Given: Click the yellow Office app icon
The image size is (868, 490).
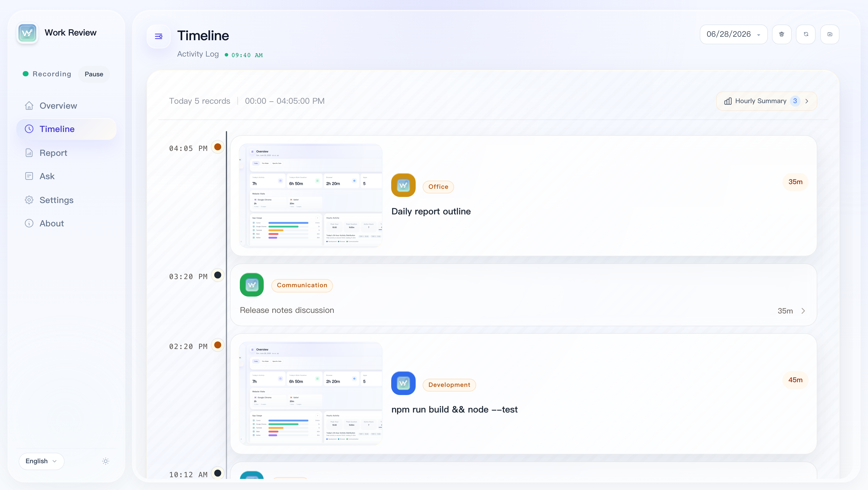Looking at the screenshot, I should [x=403, y=185].
